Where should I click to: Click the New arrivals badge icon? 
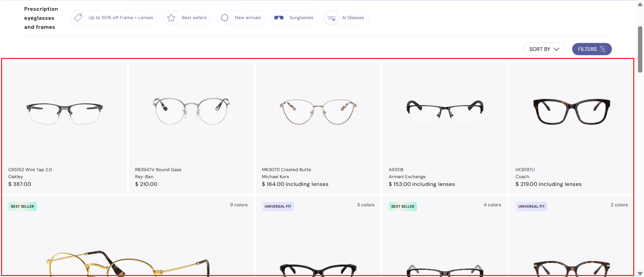pos(224,18)
